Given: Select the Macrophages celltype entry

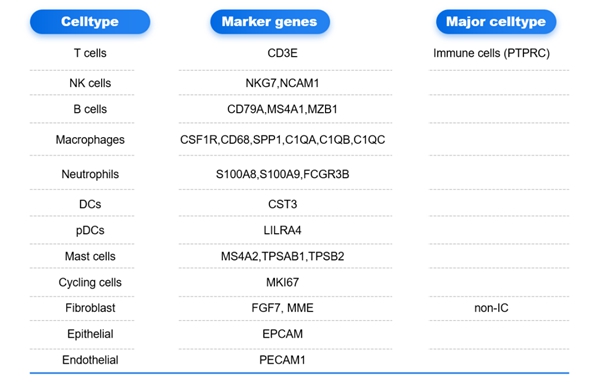Looking at the screenshot, I should point(90,140).
